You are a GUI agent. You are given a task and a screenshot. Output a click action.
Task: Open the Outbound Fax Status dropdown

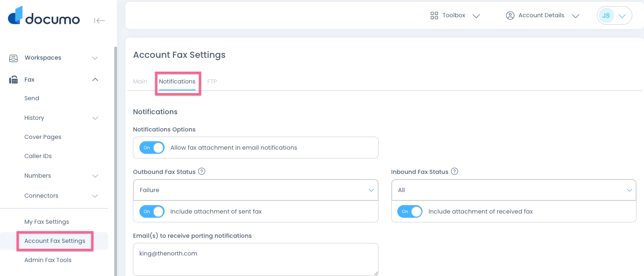255,190
